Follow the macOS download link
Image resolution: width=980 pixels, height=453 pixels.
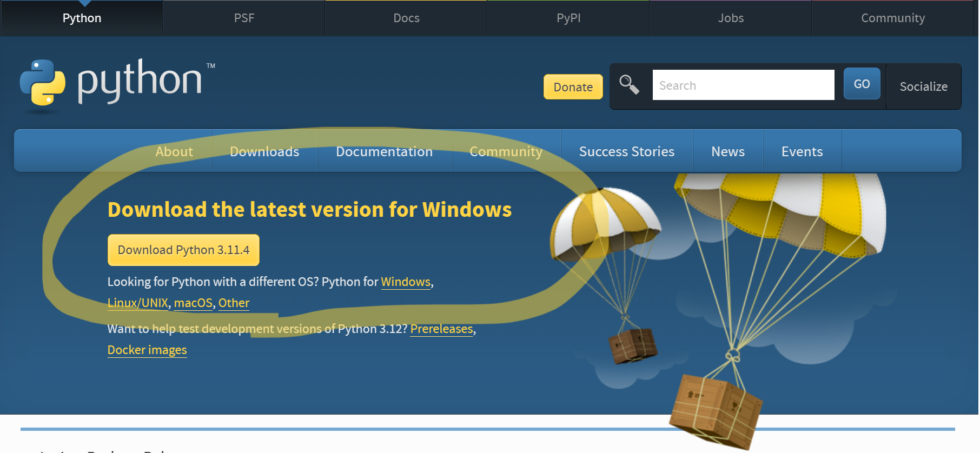click(x=193, y=303)
